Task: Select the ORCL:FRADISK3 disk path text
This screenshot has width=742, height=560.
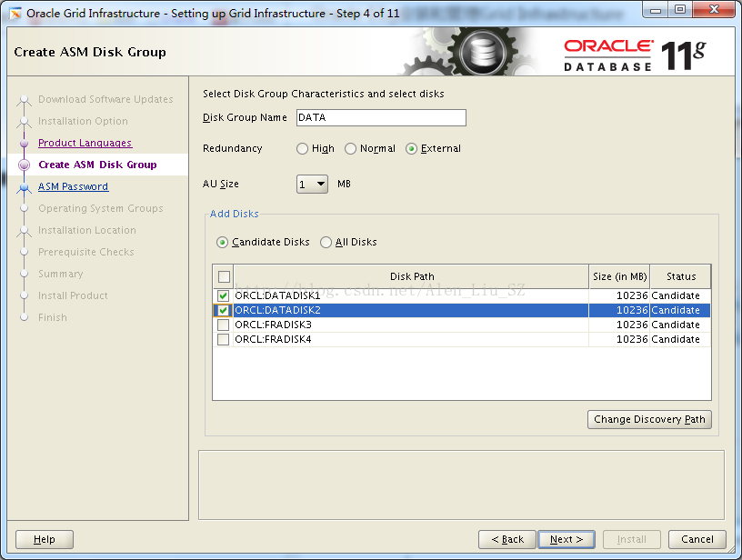Action: (x=273, y=325)
